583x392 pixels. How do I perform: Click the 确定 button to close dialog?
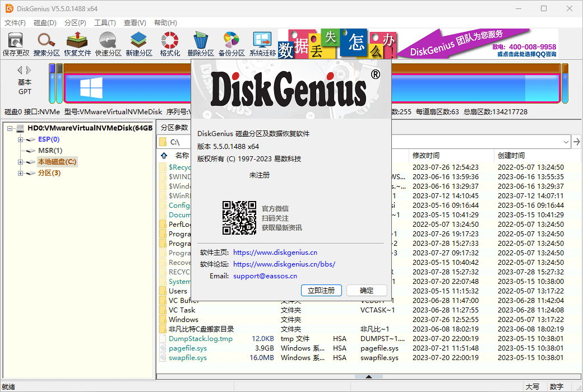(366, 290)
